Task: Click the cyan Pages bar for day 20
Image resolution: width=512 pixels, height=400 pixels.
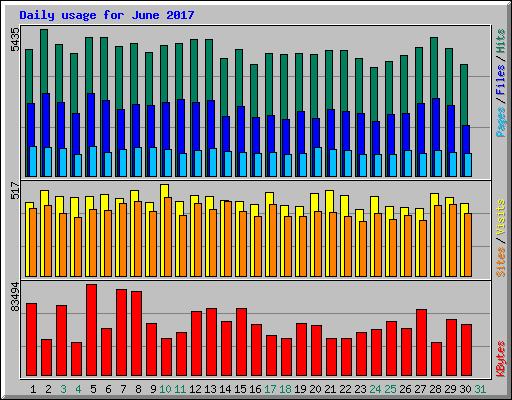Action: 318,162
